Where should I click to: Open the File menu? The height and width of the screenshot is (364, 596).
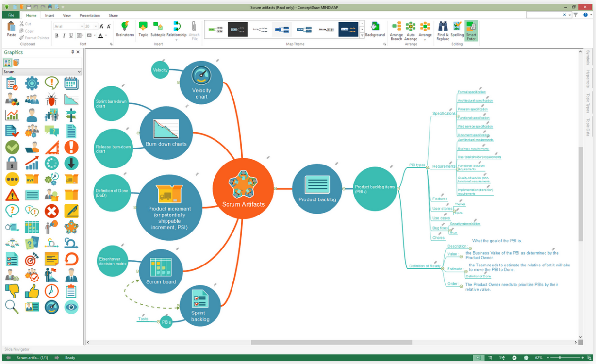click(11, 15)
